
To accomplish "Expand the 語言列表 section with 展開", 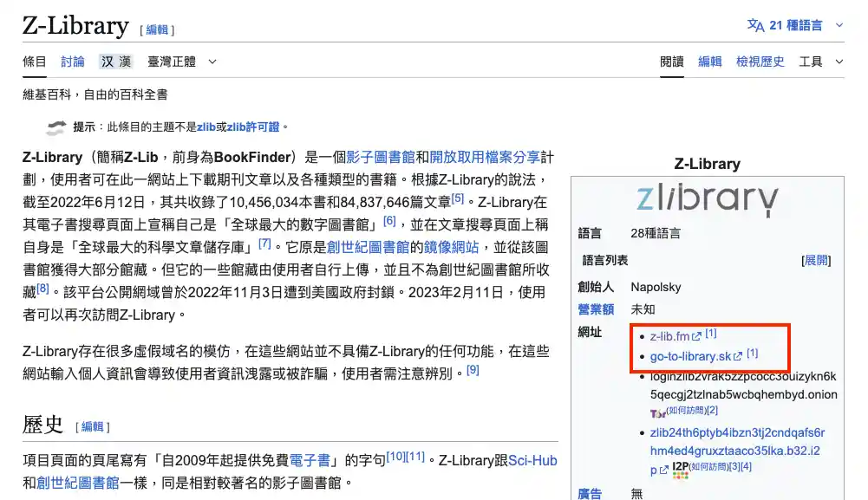I will tap(816, 260).
